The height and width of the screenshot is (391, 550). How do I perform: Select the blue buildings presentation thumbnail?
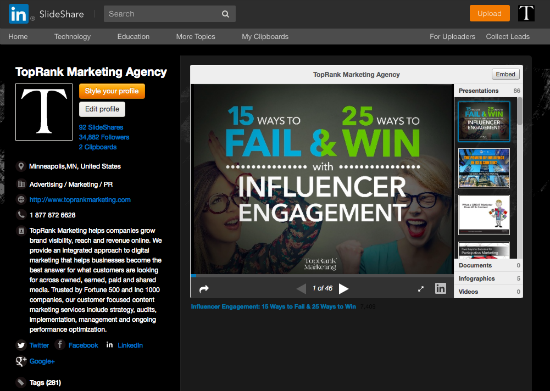click(x=484, y=168)
